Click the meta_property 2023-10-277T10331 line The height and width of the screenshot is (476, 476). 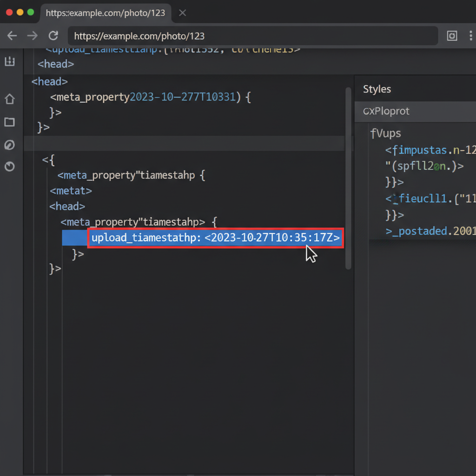(x=151, y=97)
